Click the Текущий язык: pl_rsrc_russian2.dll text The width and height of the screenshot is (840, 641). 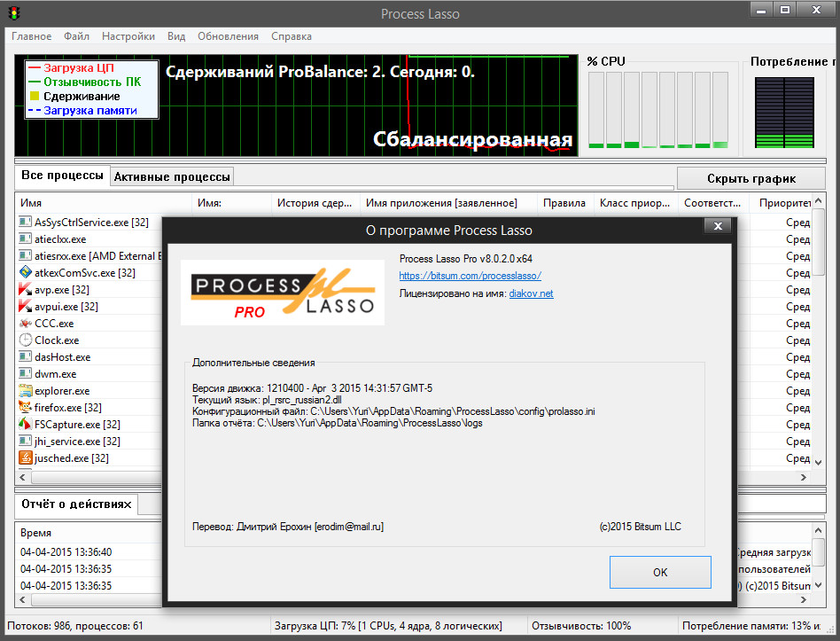coord(267,400)
